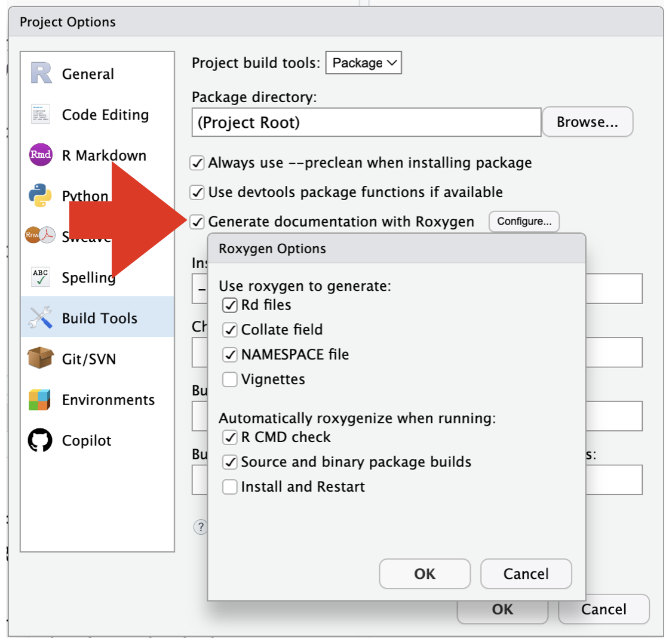Open the Project build tools dropdown
The width and height of the screenshot is (669, 644).
click(363, 63)
